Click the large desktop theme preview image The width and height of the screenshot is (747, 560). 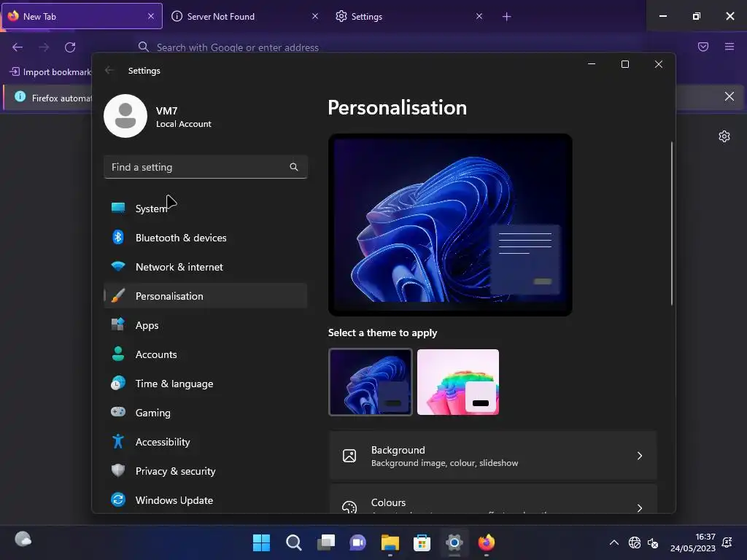450,225
